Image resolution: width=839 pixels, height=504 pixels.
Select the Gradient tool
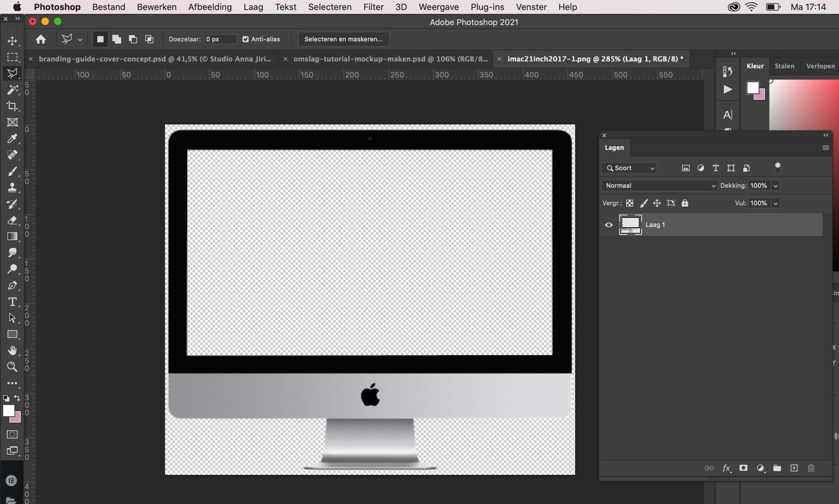[12, 236]
